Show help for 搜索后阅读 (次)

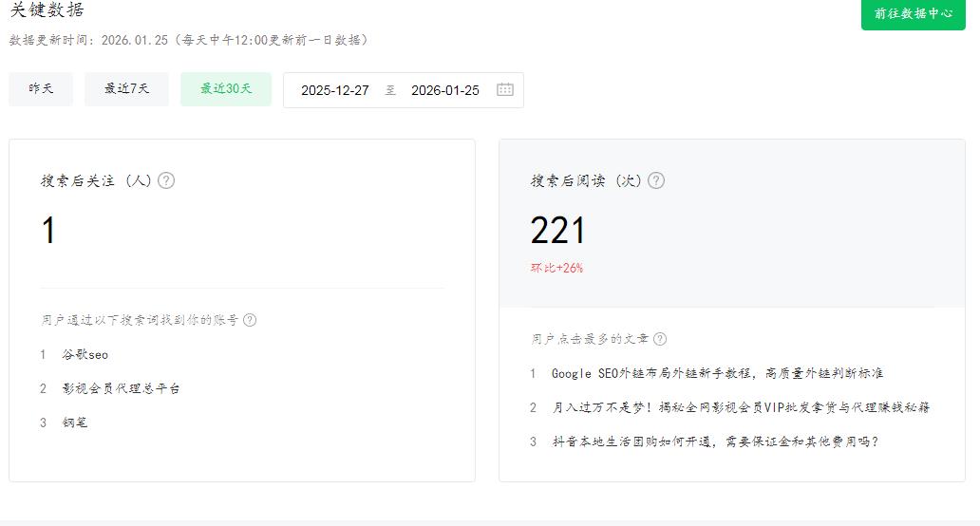point(656,180)
